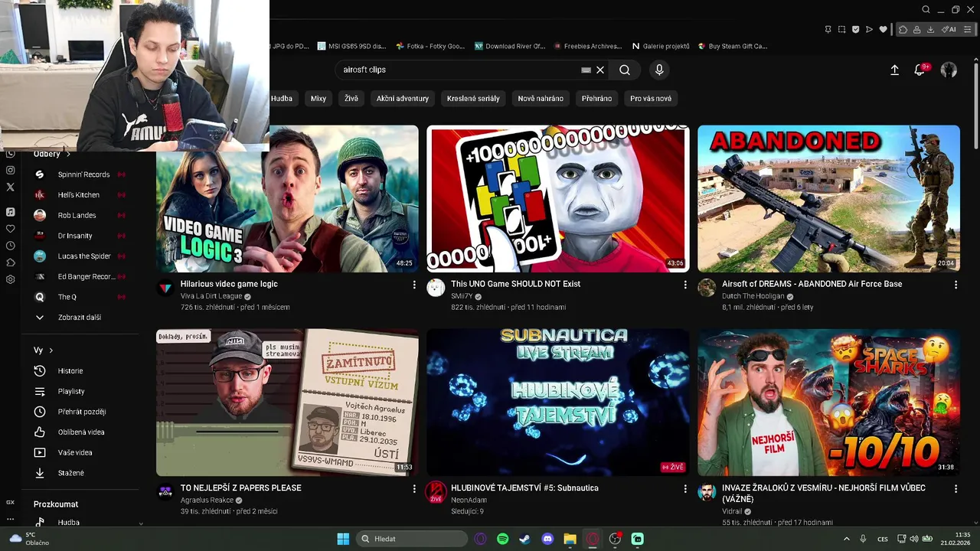Open bookmarks heart in Opera sidebar

(x=11, y=229)
